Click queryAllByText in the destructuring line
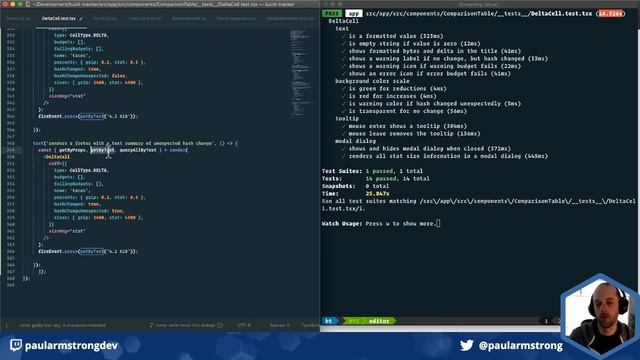This screenshot has height=360, width=640. pyautogui.click(x=138, y=150)
